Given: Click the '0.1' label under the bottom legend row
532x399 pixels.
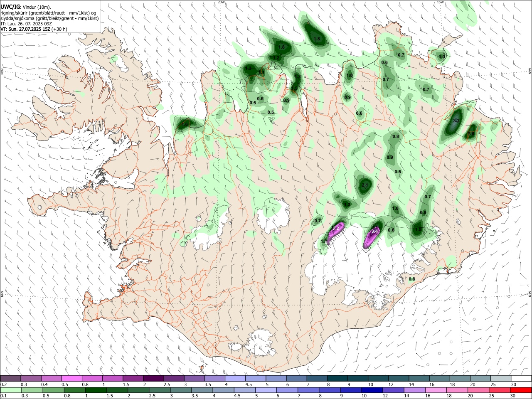Looking at the screenshot, I should pyautogui.click(x=3, y=396).
